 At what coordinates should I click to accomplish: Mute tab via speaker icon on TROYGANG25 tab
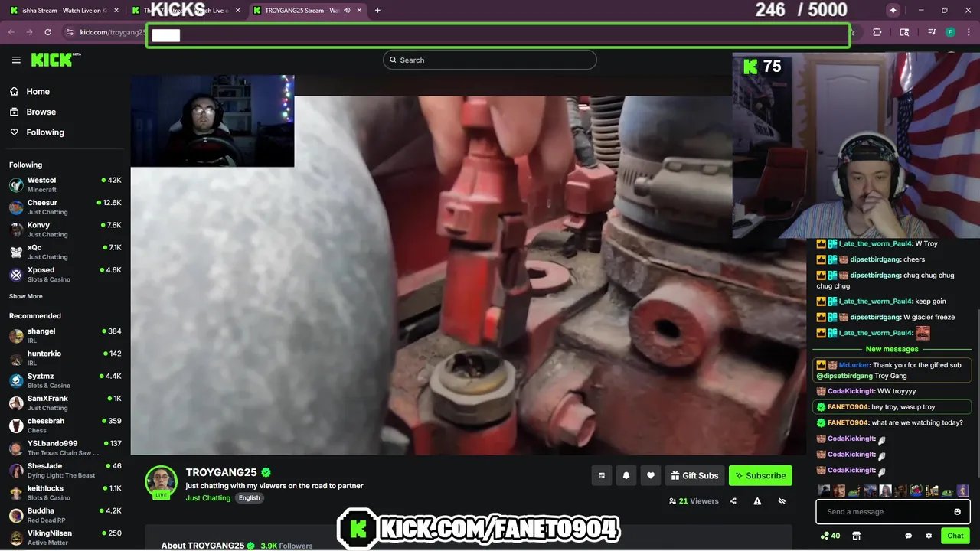click(347, 11)
